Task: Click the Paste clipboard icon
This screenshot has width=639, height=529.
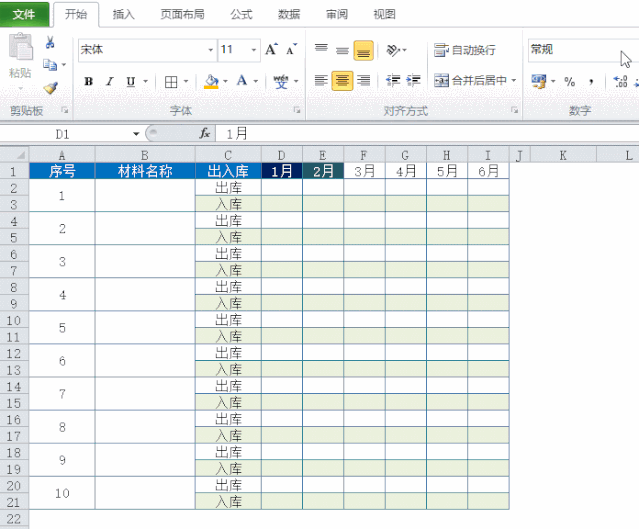Action: [x=20, y=46]
